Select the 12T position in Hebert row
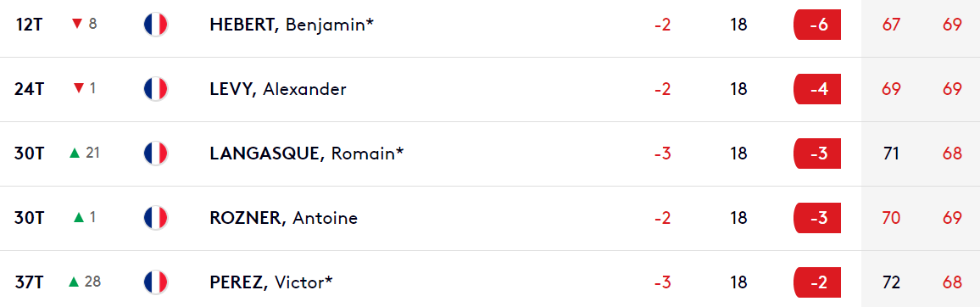The image size is (980, 307). [x=29, y=25]
